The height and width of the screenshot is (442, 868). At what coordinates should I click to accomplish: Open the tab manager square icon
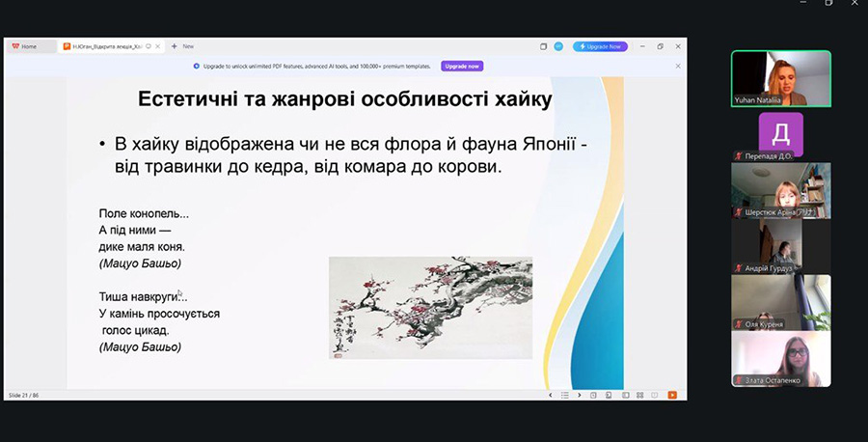tap(543, 46)
